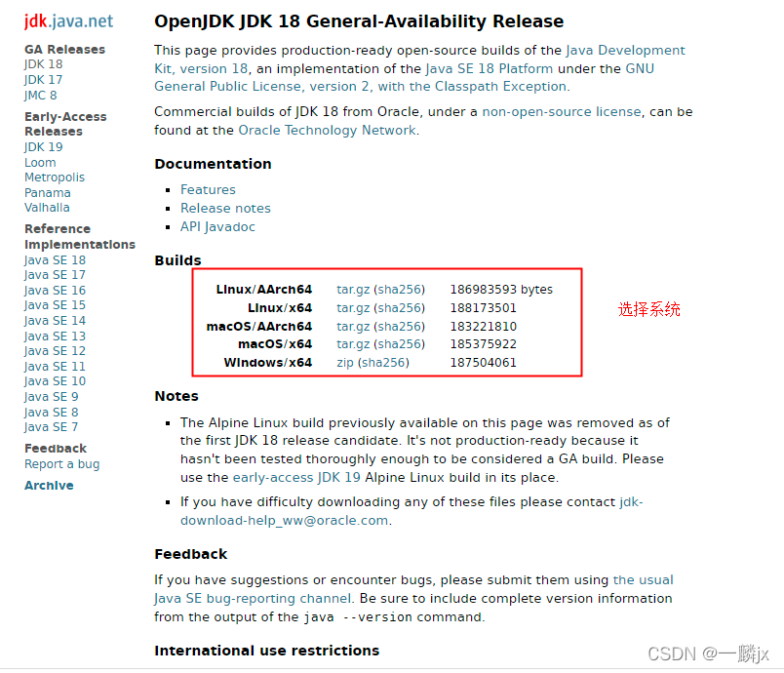Download the Linux/AArch64 tar.gz build

coord(353,290)
